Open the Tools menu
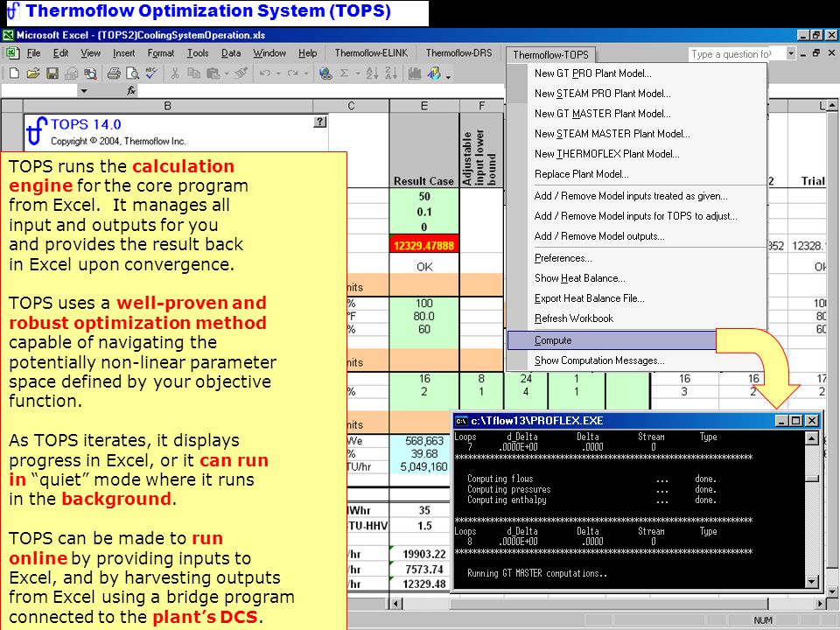Screen dimensions: 840x630 [198, 53]
